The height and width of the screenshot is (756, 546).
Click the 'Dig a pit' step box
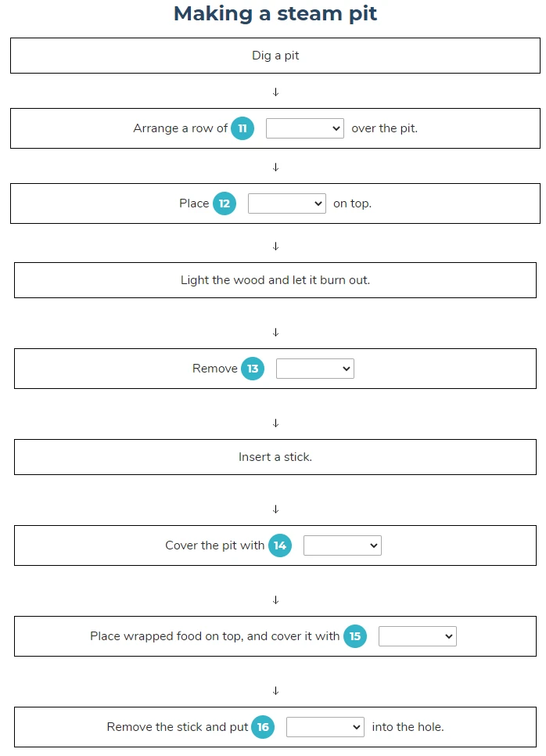coord(275,56)
